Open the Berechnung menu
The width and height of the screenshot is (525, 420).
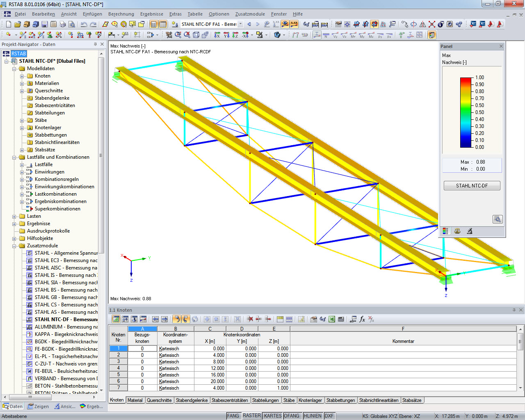click(121, 14)
